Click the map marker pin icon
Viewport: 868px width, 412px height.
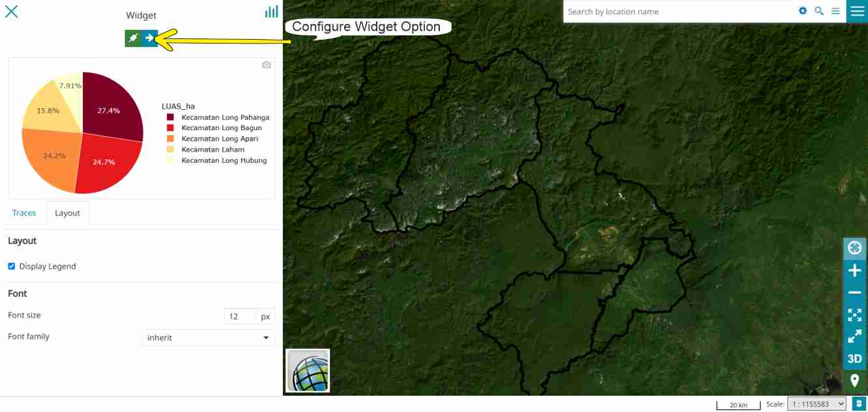(x=854, y=381)
